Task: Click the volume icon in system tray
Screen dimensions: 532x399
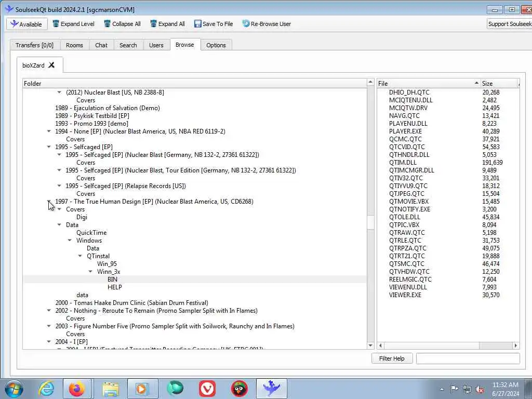Action: pyautogui.click(x=480, y=390)
